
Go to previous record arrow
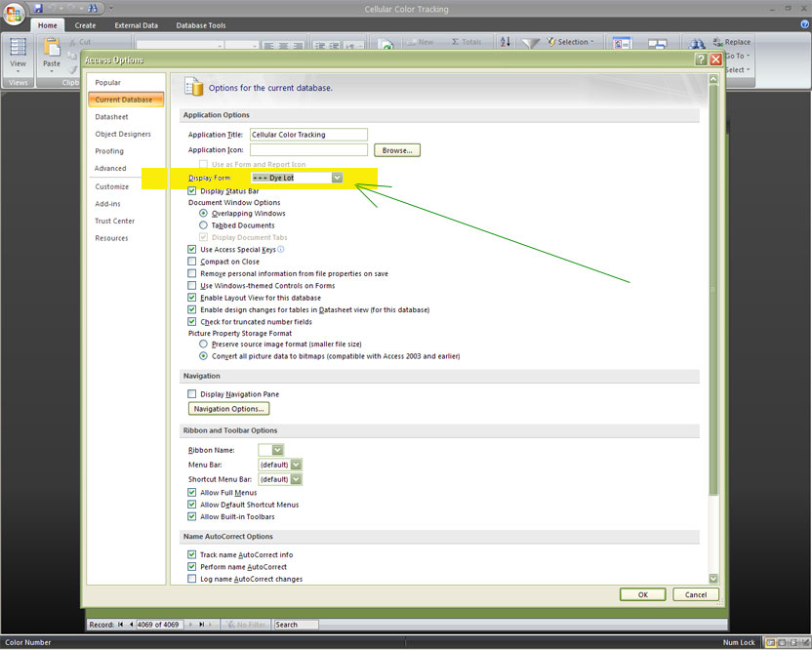coord(131,625)
